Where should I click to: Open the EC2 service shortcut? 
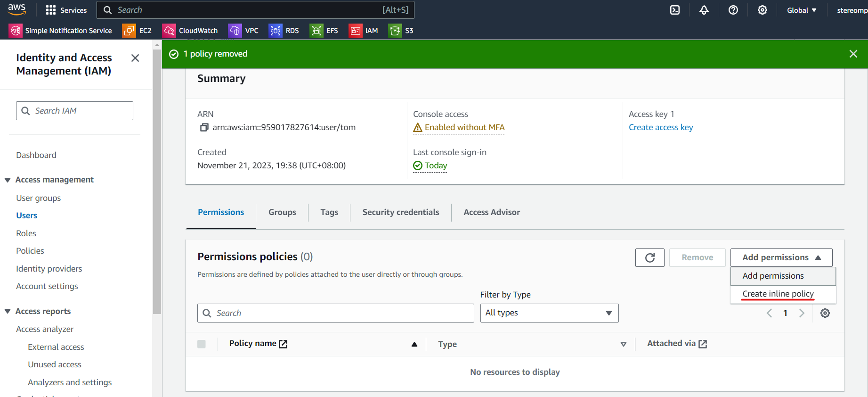click(137, 31)
